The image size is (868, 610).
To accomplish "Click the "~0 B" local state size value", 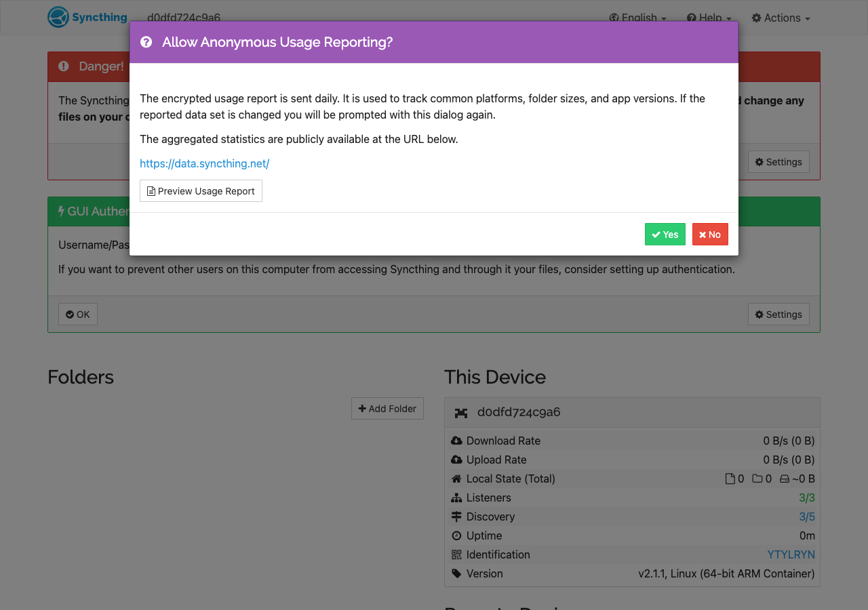I will click(x=804, y=479).
